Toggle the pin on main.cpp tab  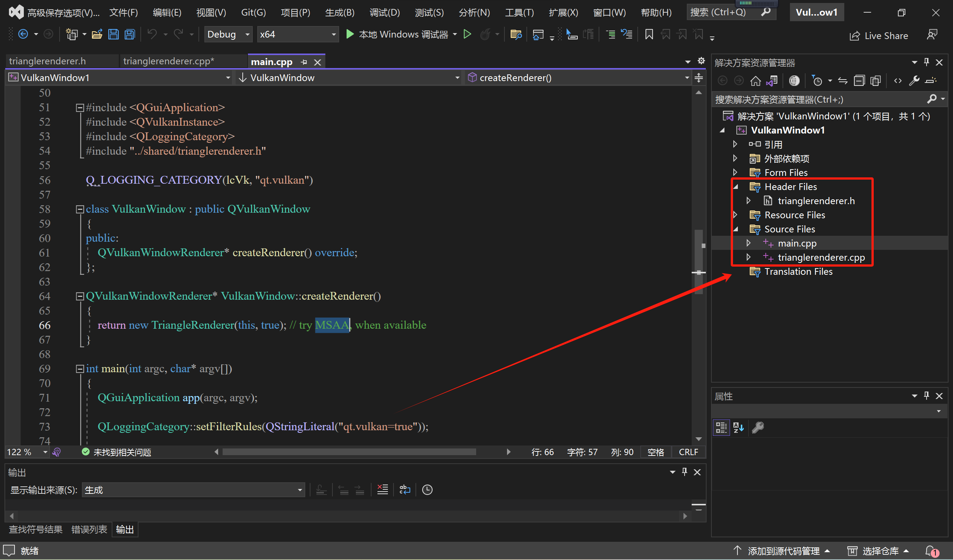pyautogui.click(x=304, y=62)
